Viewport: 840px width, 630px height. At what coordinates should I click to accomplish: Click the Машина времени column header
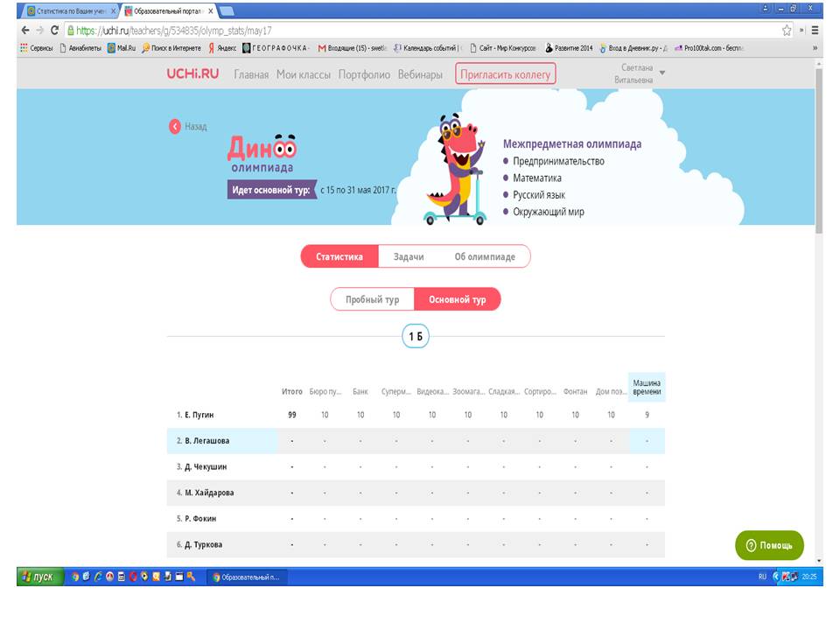pyautogui.click(x=647, y=388)
